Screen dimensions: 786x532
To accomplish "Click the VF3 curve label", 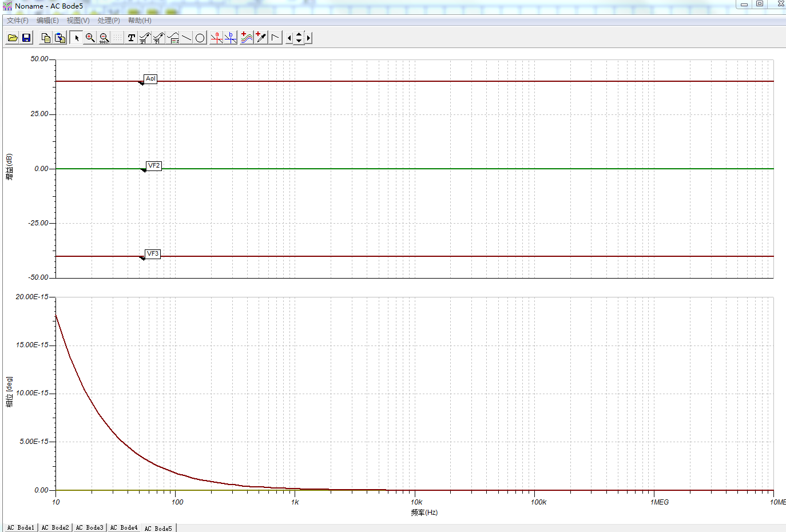I will point(153,254).
